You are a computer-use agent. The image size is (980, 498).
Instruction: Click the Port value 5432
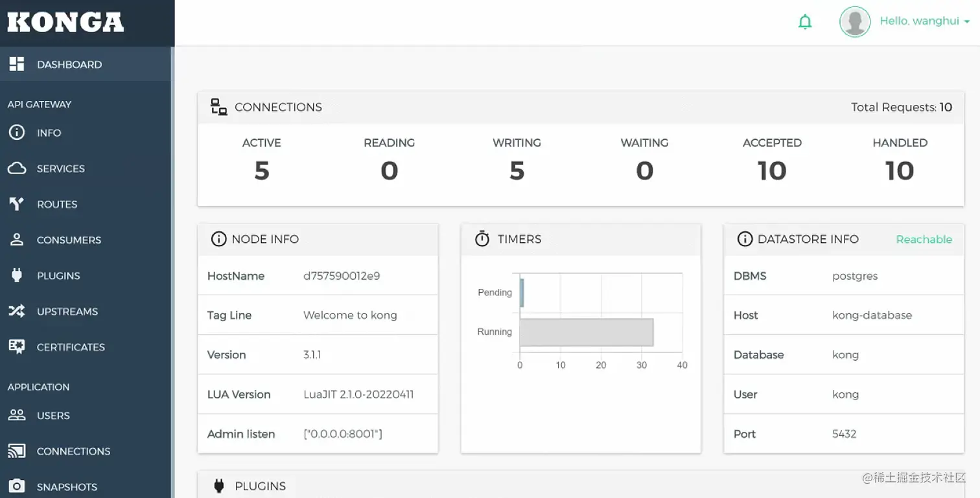click(844, 434)
